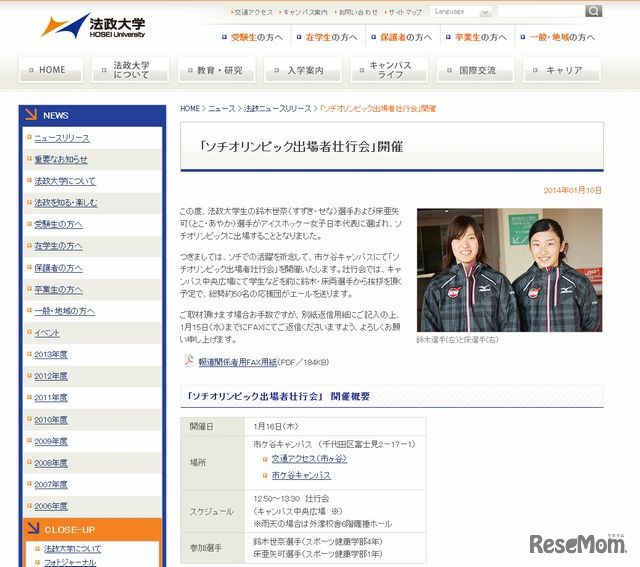
Task: Open ニュースリリース in sidebar
Action: tap(62, 138)
